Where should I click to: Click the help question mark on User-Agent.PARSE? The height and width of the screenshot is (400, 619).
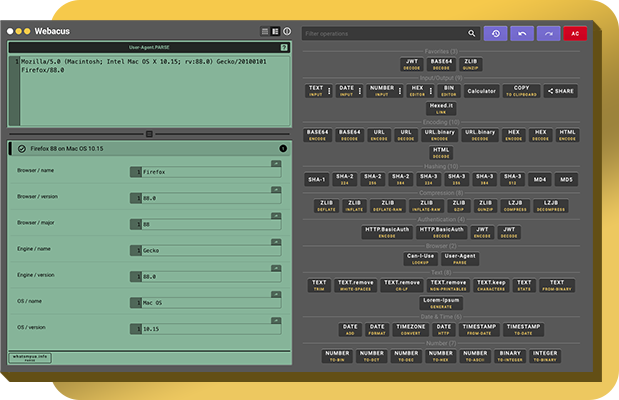pyautogui.click(x=284, y=47)
